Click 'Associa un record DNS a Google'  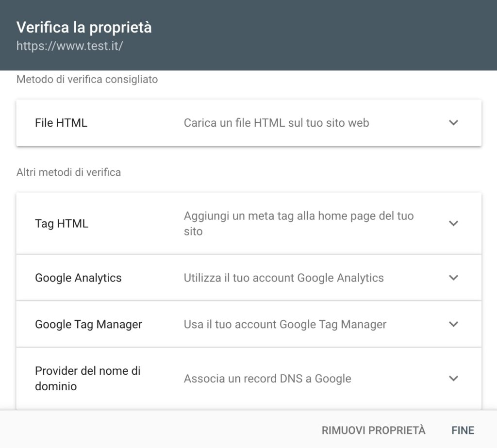267,379
